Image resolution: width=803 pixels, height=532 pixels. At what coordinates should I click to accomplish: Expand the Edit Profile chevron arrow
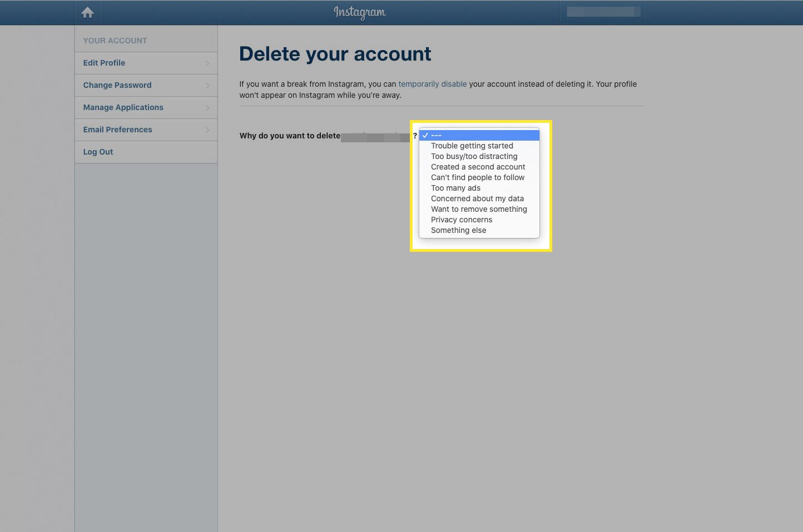tap(207, 63)
